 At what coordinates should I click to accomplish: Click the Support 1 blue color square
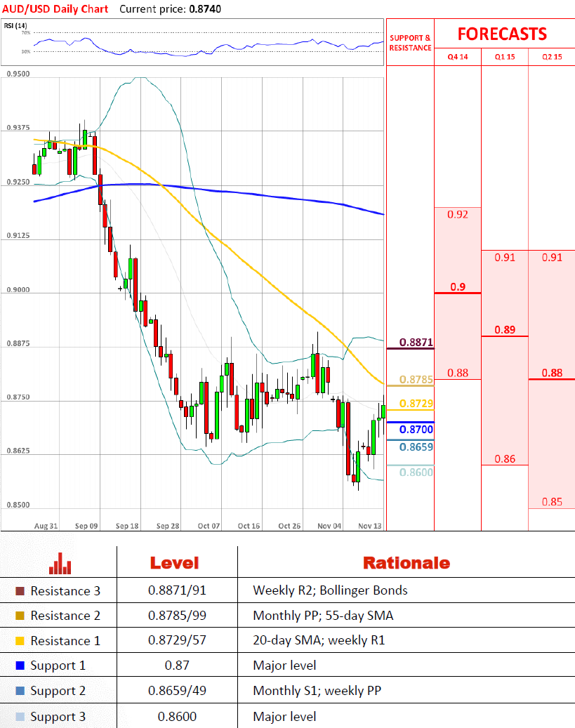(x=20, y=666)
